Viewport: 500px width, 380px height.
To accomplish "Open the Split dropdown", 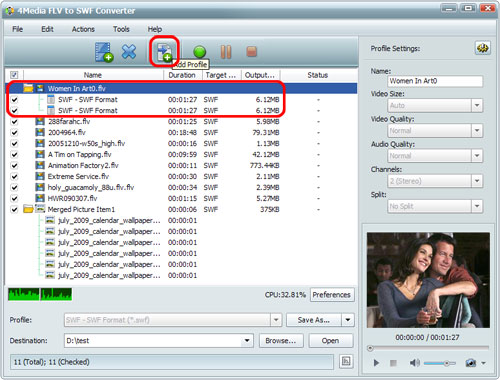I will [477, 206].
